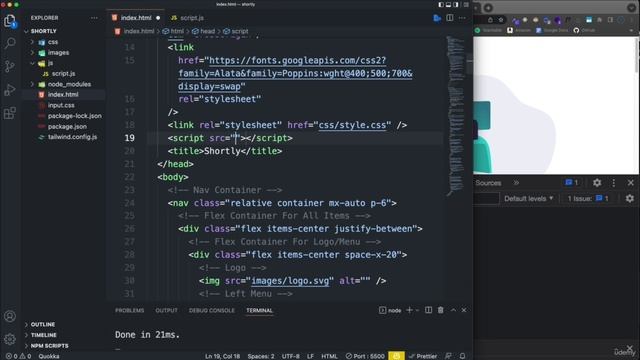Open the Manage gear in activity bar

10,338
